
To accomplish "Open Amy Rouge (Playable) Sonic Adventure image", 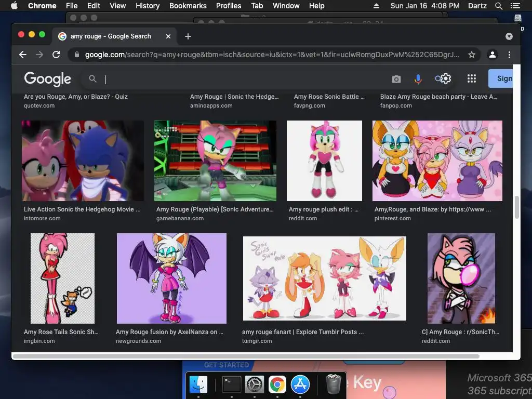I will (215, 161).
